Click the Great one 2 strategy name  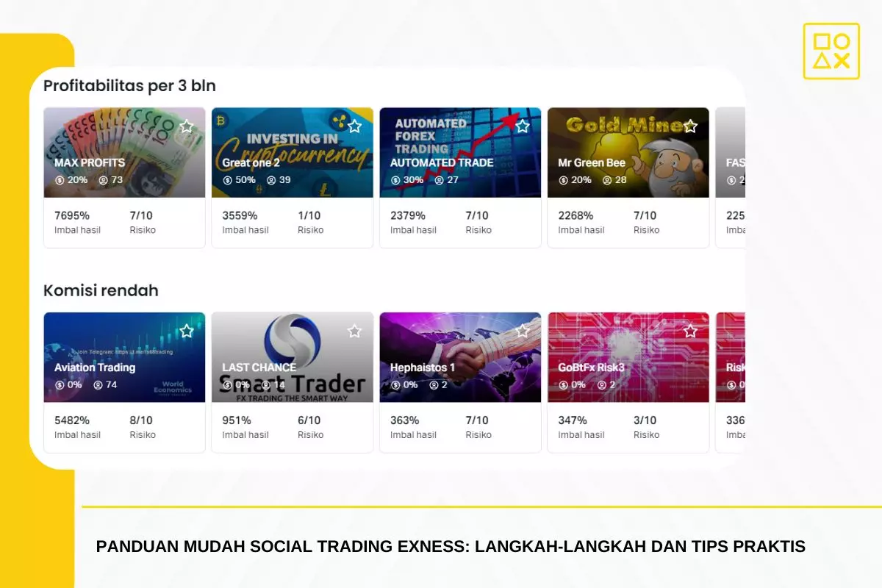[251, 162]
